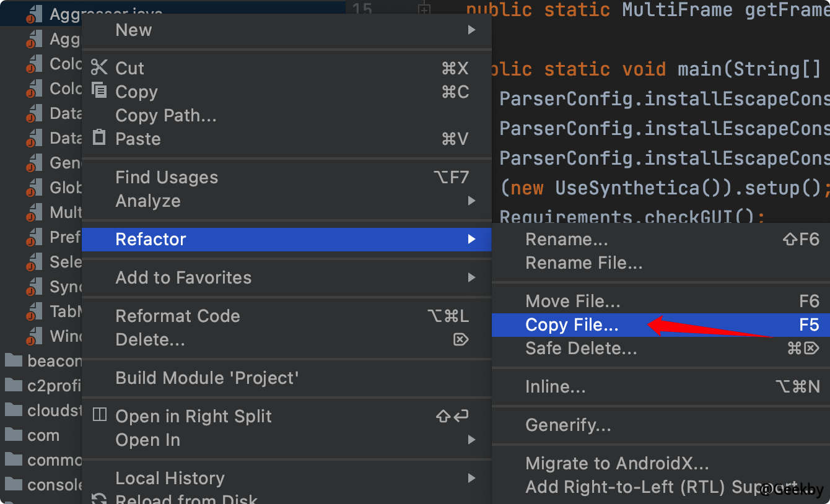Click the Reload from Disk icon
This screenshot has height=504, width=830.
point(98,499)
